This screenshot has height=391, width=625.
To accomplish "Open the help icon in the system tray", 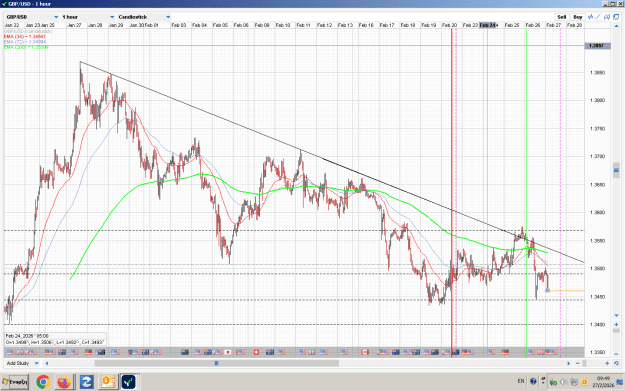I will coord(533,381).
